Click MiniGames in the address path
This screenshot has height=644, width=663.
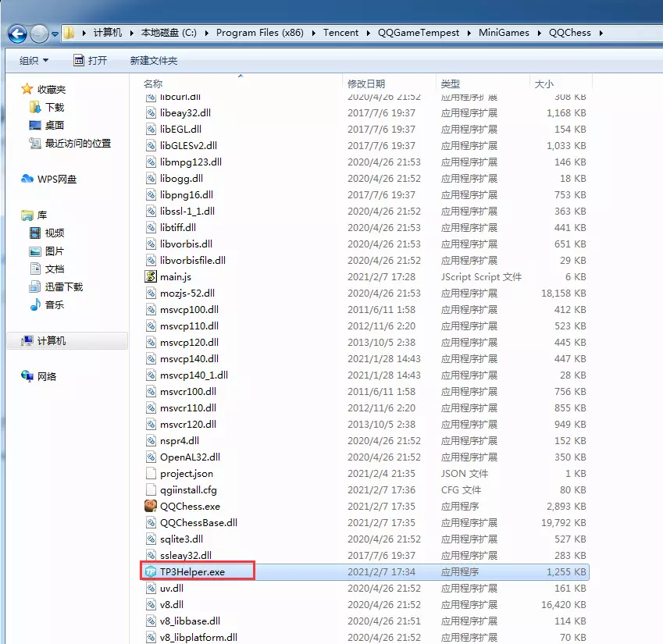504,33
